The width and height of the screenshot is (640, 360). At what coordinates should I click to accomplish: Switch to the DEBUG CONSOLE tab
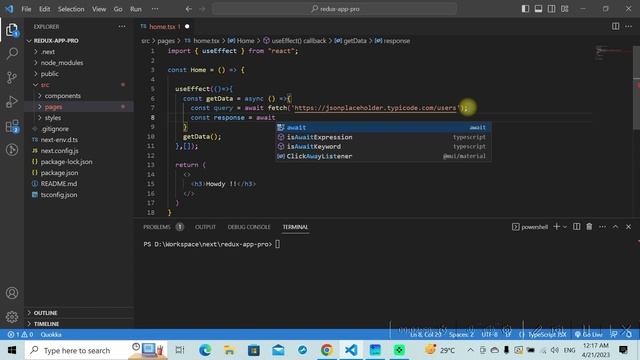[249, 227]
